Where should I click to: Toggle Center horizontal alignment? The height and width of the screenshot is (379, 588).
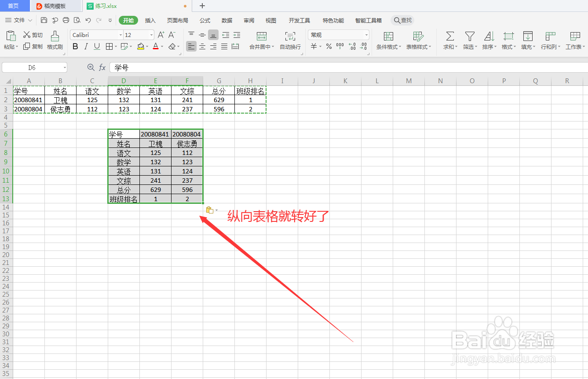(202, 46)
